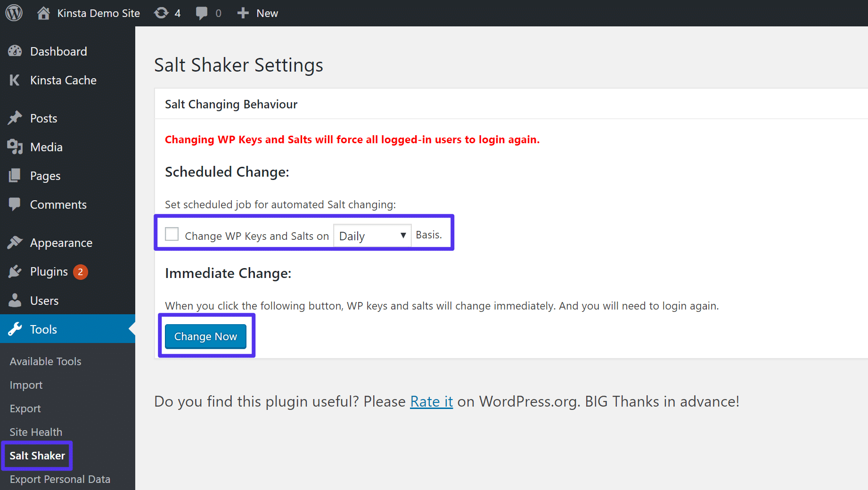The height and width of the screenshot is (490, 868).
Task: Click the Comments sidebar icon
Action: point(15,204)
